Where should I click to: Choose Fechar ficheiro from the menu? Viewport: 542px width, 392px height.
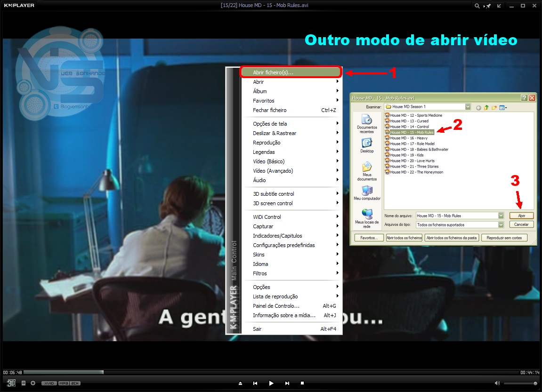click(292, 110)
